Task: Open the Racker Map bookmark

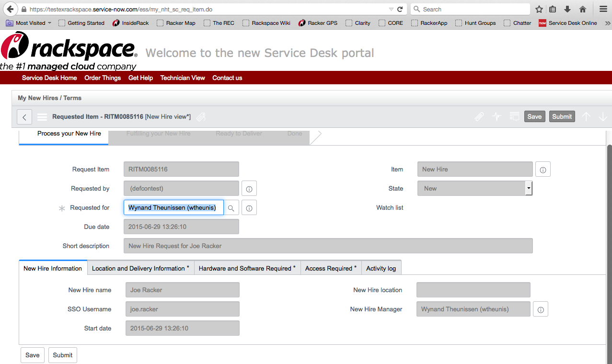Action: pyautogui.click(x=176, y=23)
